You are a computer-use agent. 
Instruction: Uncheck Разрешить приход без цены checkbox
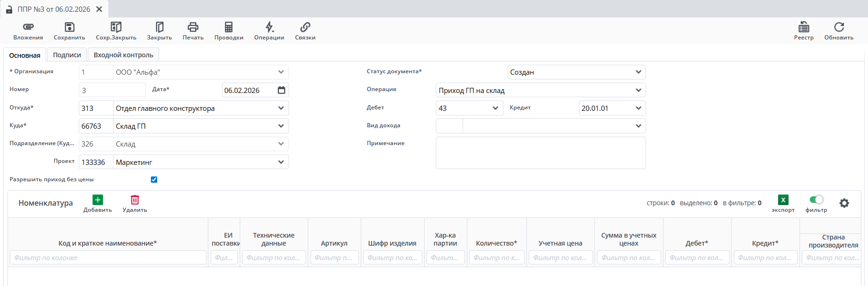click(x=154, y=180)
